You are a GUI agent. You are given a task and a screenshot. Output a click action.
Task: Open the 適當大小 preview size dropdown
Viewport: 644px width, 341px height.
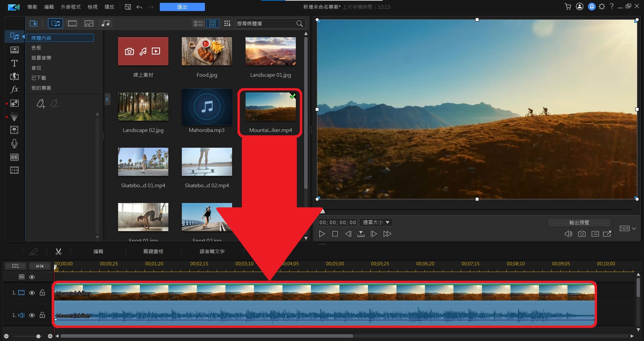pos(376,222)
